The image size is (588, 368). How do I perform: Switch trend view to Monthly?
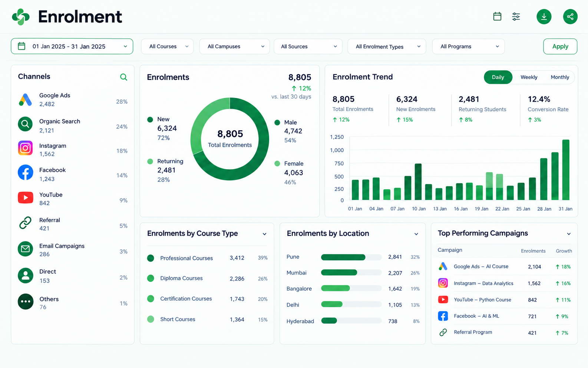pyautogui.click(x=560, y=77)
